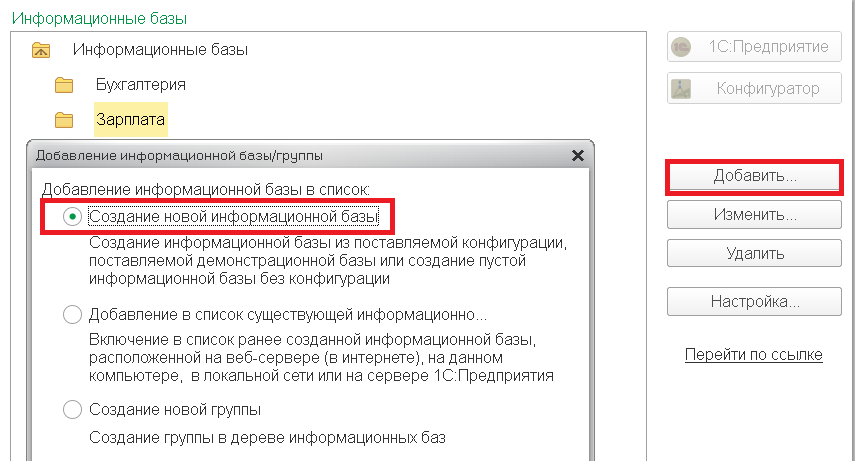This screenshot has height=461, width=855.
Task: Click the Конфигуратор compass icon
Action: point(681,88)
